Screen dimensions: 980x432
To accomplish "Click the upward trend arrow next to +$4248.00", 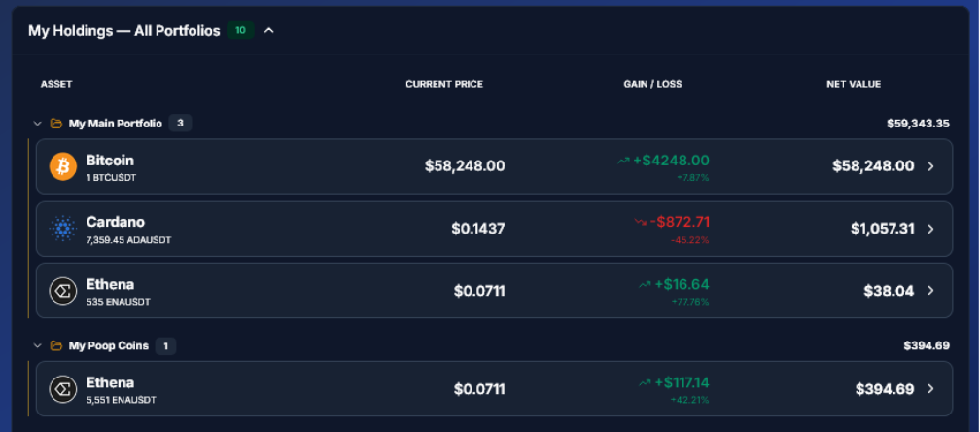I will pos(623,162).
